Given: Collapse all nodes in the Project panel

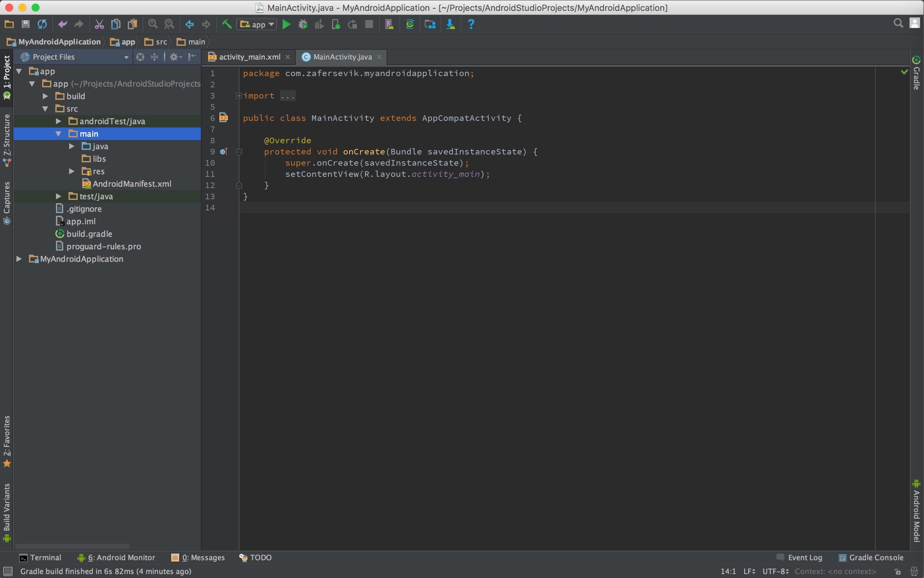Looking at the screenshot, I should (154, 57).
